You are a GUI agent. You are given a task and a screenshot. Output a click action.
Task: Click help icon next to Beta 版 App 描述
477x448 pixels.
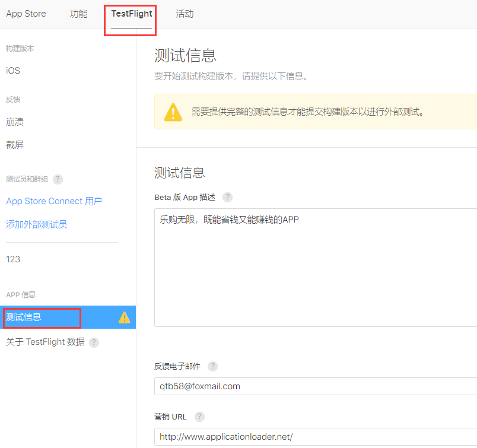[x=227, y=197]
